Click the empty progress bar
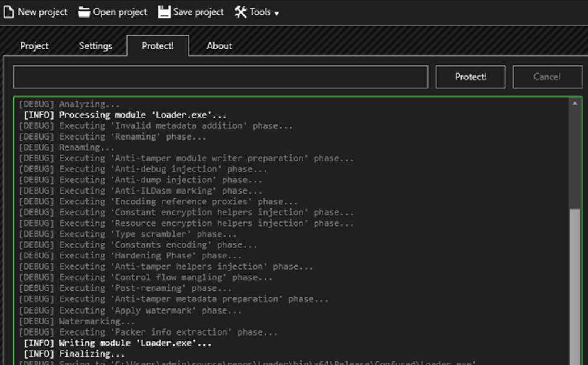Image resolution: width=588 pixels, height=365 pixels. click(220, 77)
